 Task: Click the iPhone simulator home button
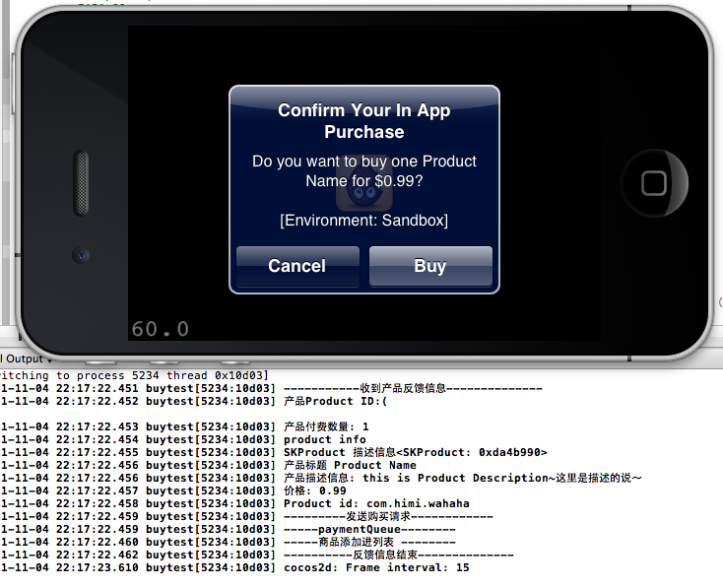click(654, 183)
